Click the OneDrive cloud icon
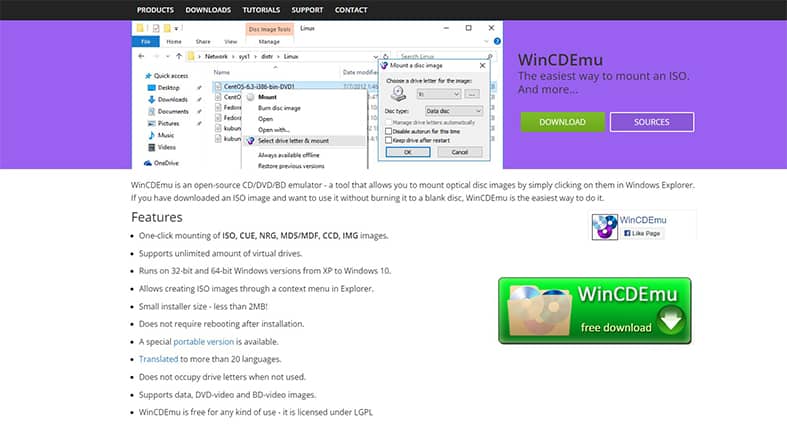 148,163
